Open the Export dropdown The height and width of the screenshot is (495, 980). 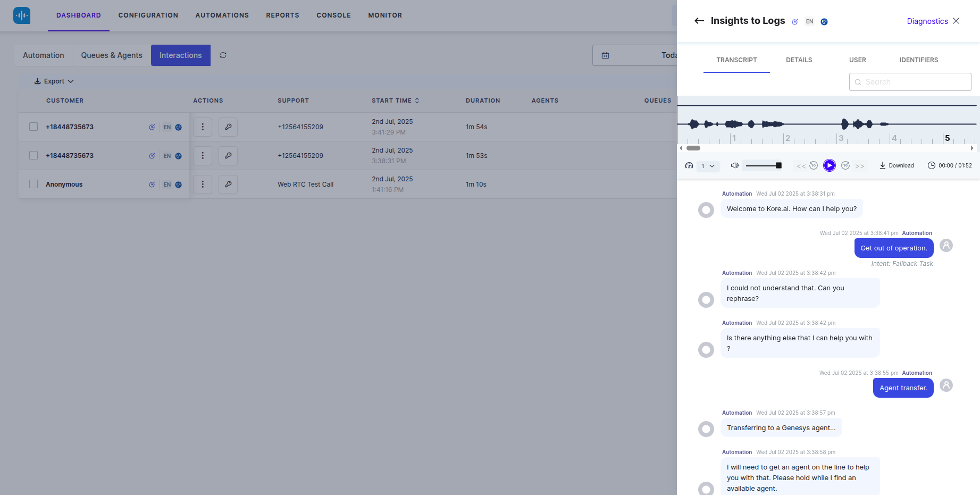pos(54,81)
